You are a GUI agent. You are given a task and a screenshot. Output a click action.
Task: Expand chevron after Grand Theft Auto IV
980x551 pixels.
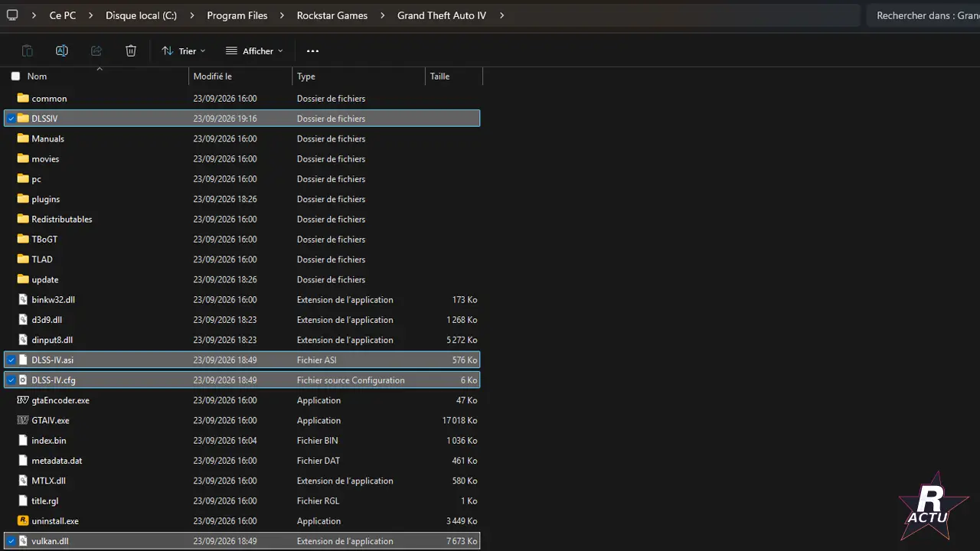(x=501, y=15)
